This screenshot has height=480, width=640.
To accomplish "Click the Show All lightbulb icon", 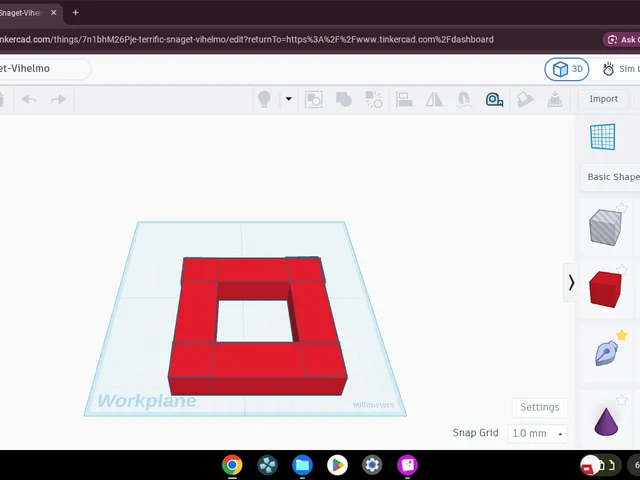I will (x=264, y=99).
